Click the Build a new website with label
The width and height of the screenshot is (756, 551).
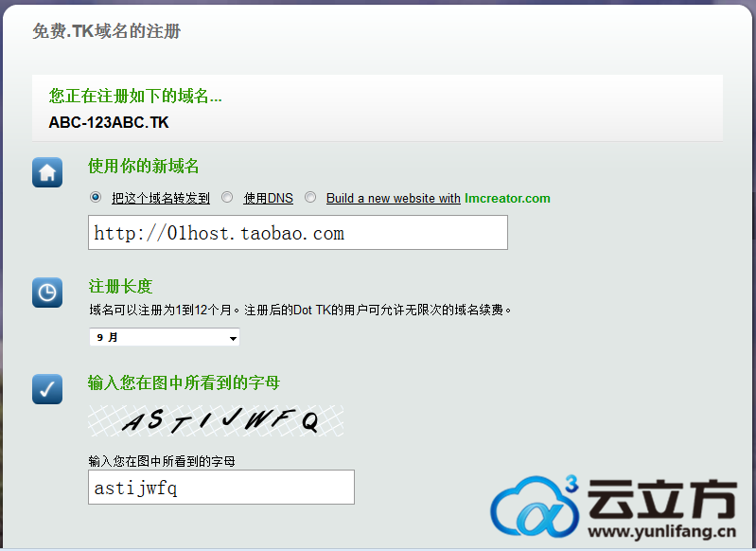[393, 199]
